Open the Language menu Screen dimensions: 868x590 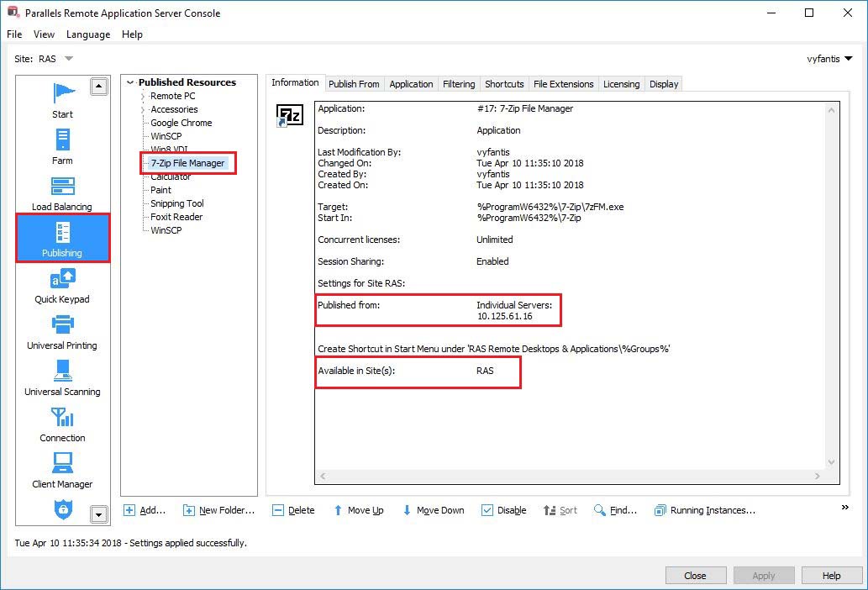88,34
